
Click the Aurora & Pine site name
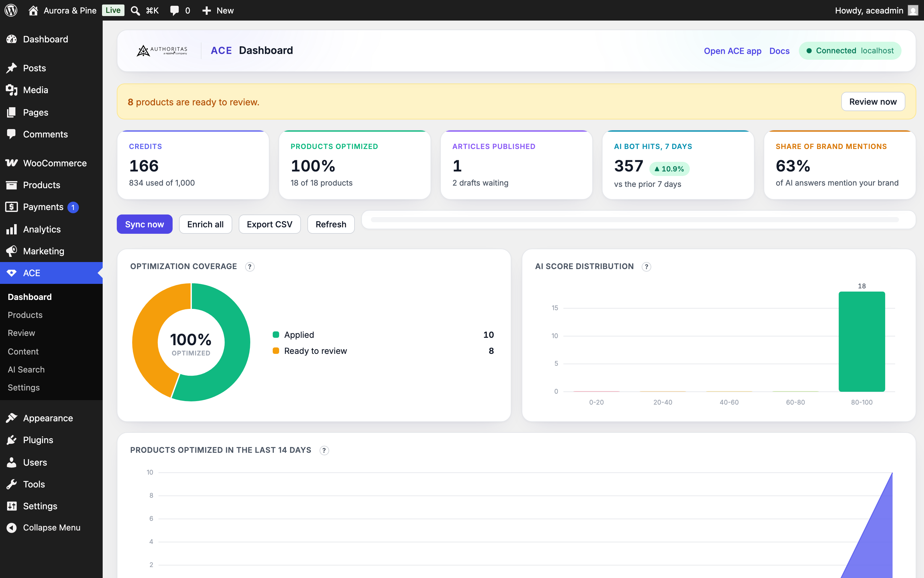(x=70, y=10)
